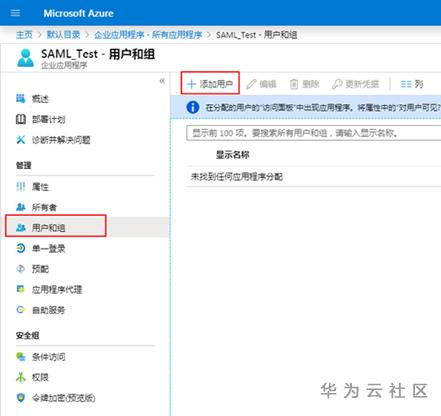Click 企业应用程序 subtitle text
Viewport: 441px width, 416px height.
coord(64,65)
